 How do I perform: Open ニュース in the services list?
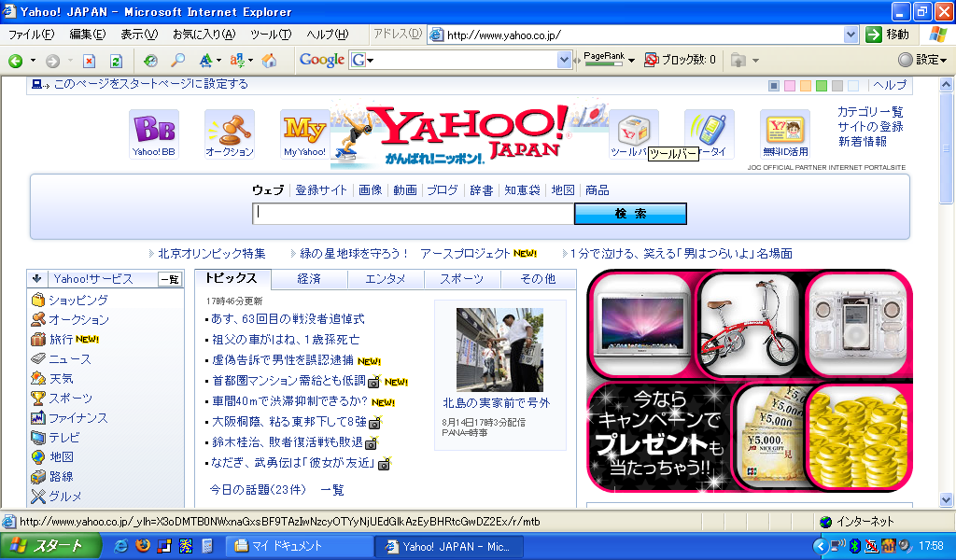[69, 359]
